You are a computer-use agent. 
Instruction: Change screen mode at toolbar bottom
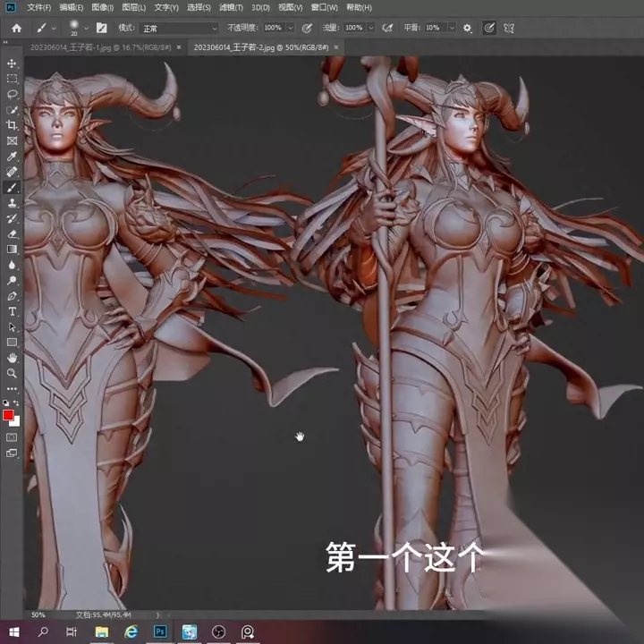tap(12, 453)
